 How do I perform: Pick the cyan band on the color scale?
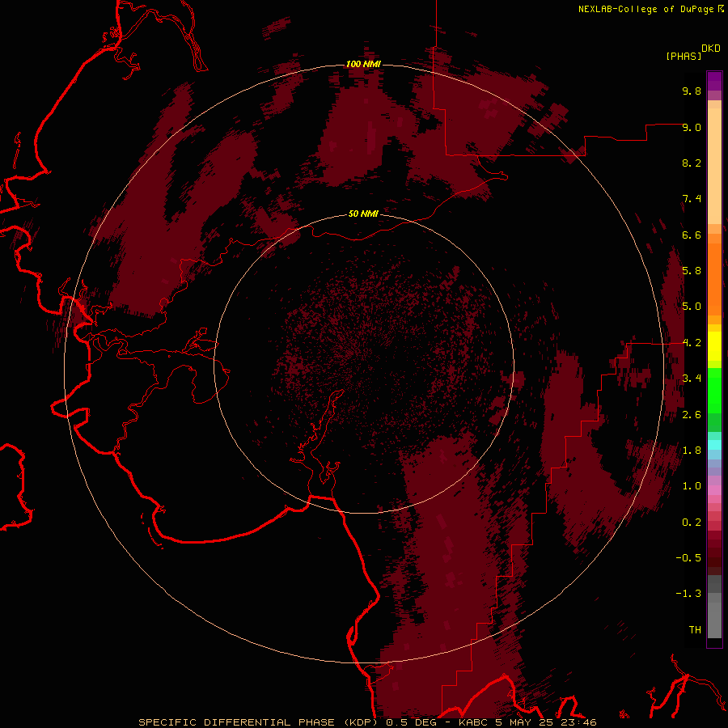[x=714, y=445]
